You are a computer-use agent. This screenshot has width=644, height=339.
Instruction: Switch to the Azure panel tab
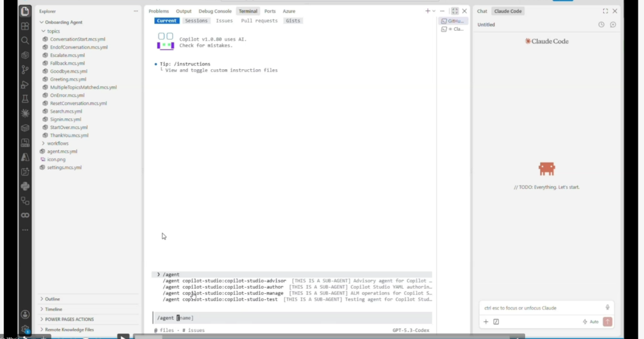[289, 11]
